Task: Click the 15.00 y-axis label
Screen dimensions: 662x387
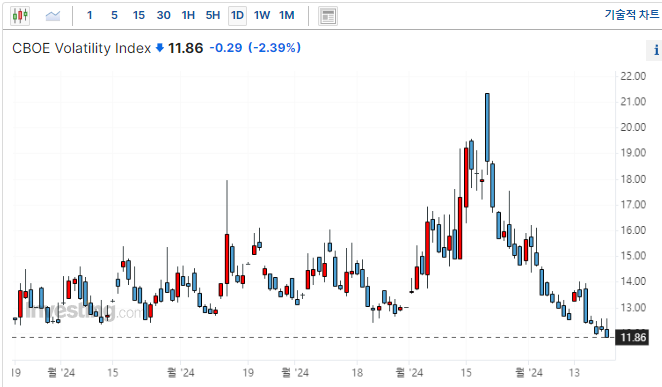Action: click(x=633, y=256)
